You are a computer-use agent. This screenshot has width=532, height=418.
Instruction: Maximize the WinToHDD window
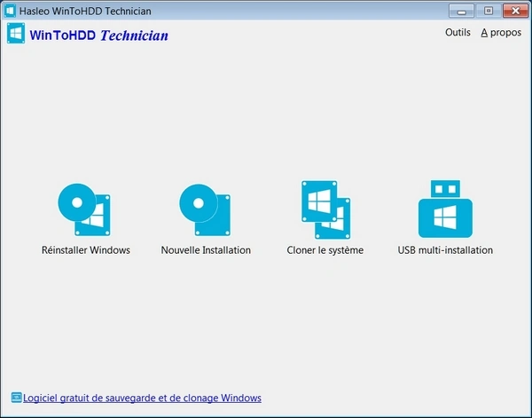(x=487, y=11)
